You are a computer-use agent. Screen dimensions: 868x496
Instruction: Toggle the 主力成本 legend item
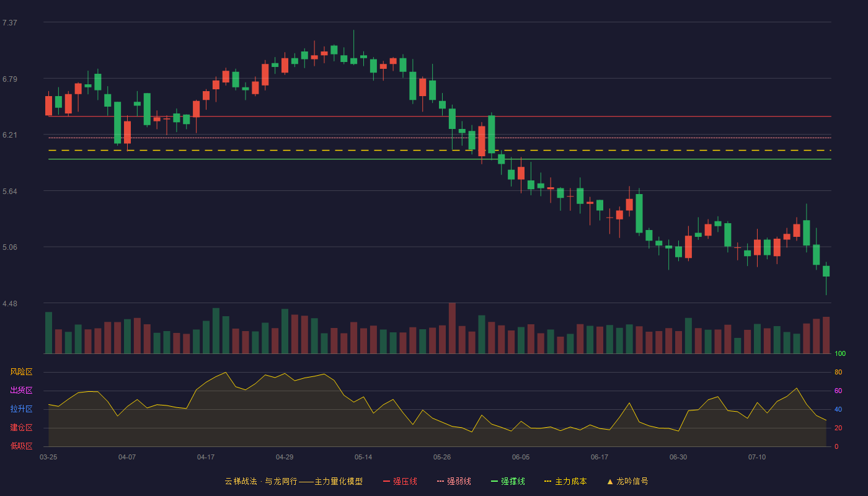(x=565, y=481)
